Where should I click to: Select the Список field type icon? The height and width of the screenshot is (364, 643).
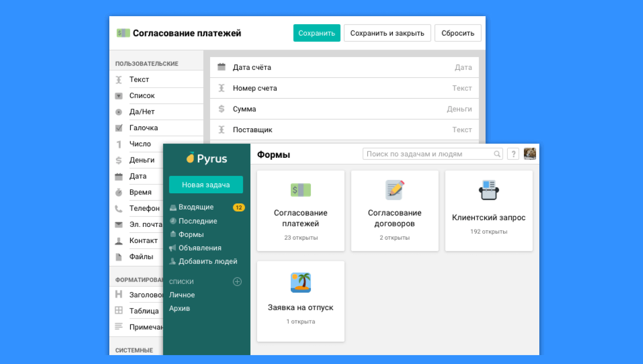pos(119,96)
